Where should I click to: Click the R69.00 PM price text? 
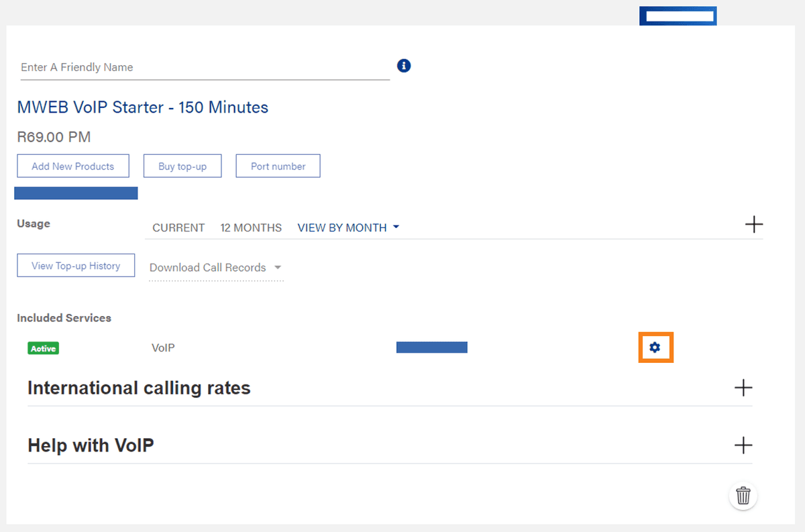tap(54, 137)
